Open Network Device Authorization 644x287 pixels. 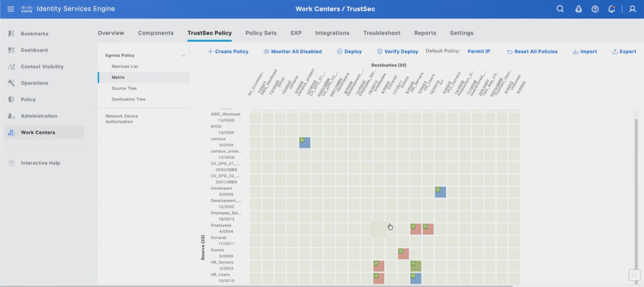(122, 119)
